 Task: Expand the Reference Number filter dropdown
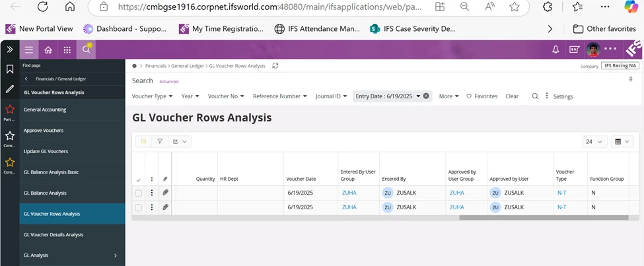[280, 96]
